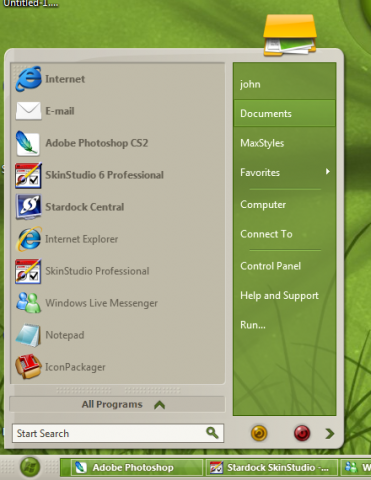Viewport: 371px width, 480px height.
Task: Click the 'Internet' label text
Action: (65, 79)
